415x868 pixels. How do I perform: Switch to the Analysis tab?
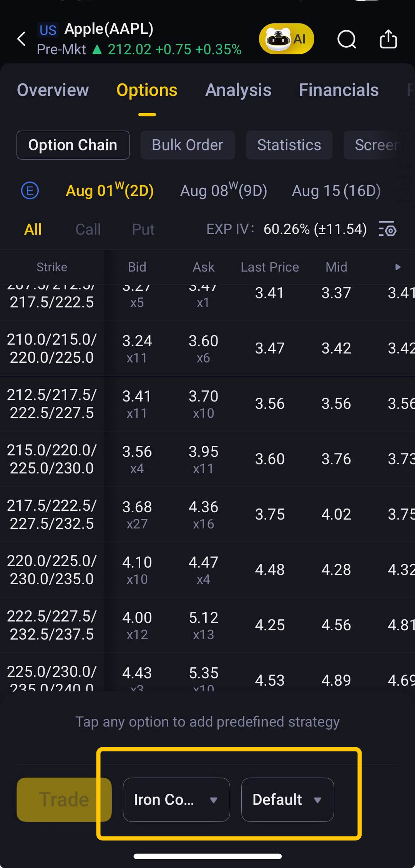click(x=238, y=90)
